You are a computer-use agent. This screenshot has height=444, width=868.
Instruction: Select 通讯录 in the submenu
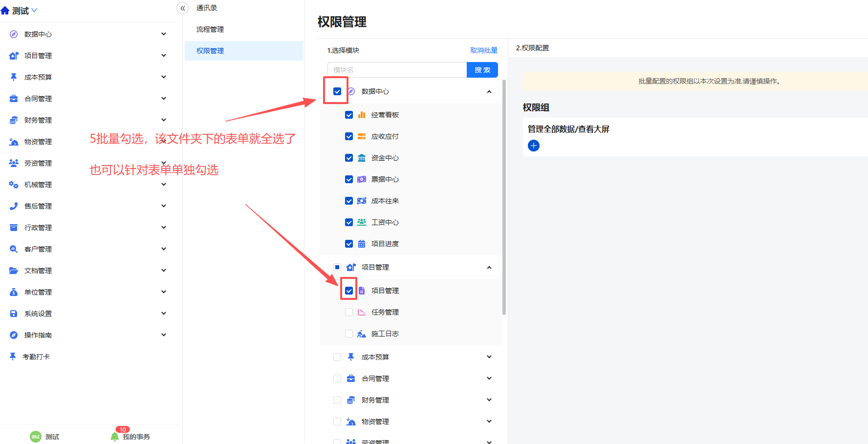pyautogui.click(x=207, y=8)
